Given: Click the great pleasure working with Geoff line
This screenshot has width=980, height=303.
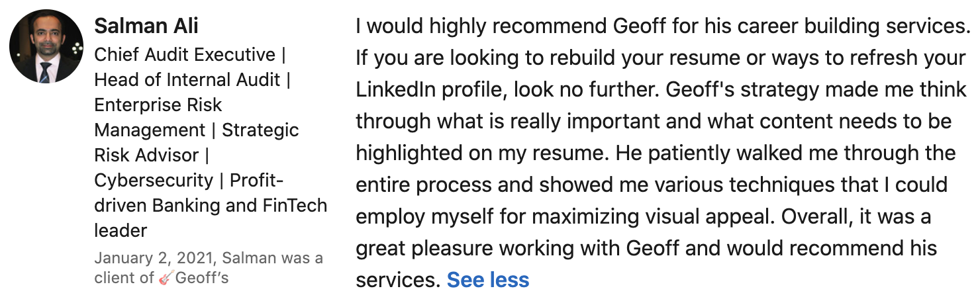Looking at the screenshot, I should point(646,249).
